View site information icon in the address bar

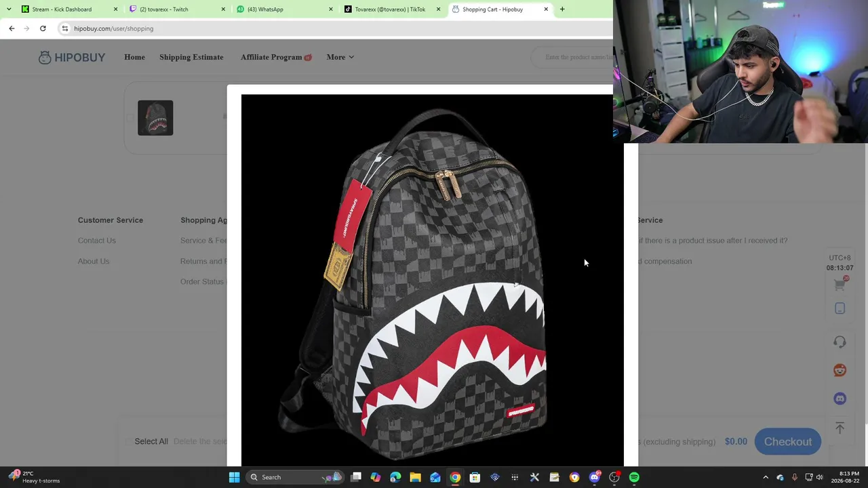click(x=64, y=28)
